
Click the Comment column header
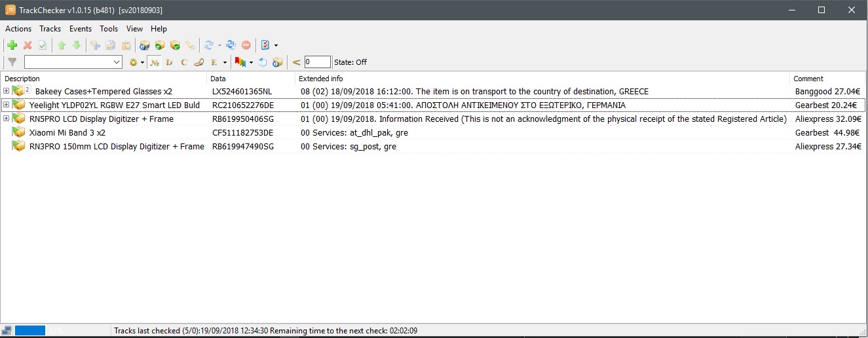pyautogui.click(x=808, y=79)
